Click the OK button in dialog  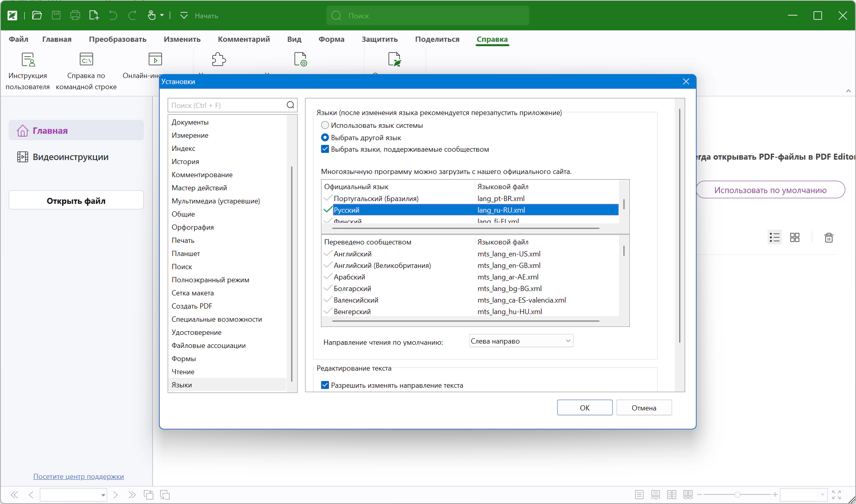coord(584,408)
